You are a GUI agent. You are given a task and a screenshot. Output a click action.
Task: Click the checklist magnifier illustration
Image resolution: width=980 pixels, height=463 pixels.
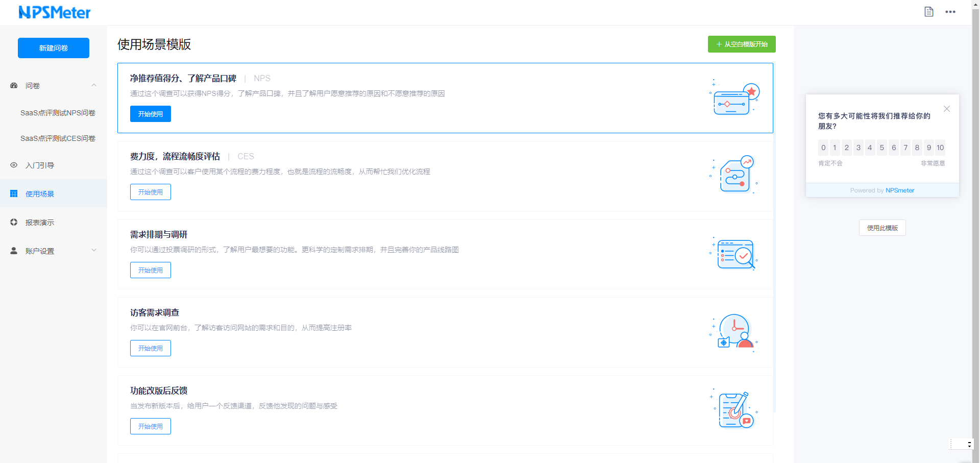point(736,254)
